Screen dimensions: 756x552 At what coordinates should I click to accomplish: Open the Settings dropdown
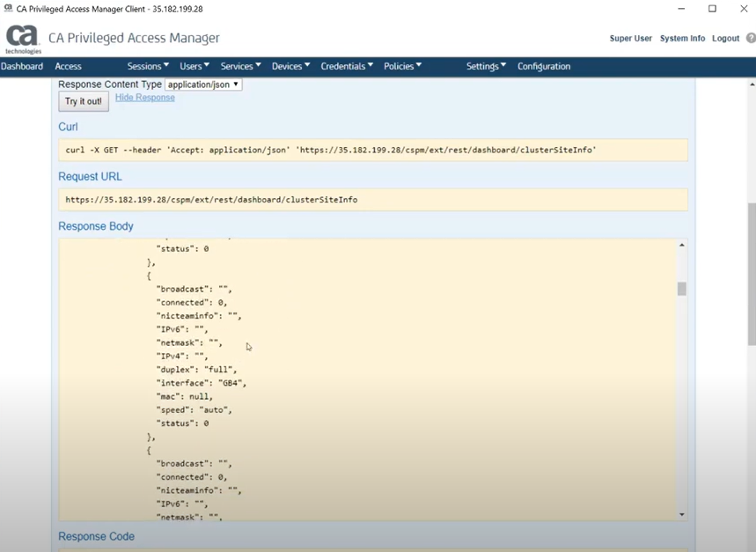pyautogui.click(x=485, y=65)
